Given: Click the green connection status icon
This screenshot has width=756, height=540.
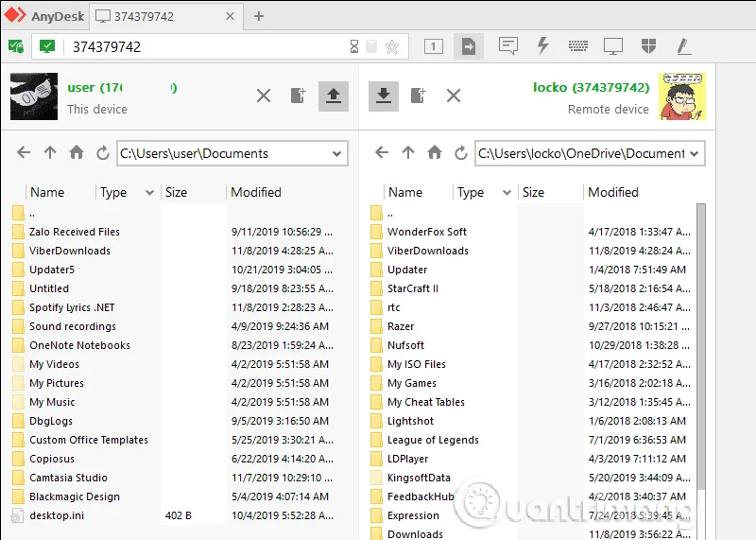Looking at the screenshot, I should pyautogui.click(x=16, y=46).
